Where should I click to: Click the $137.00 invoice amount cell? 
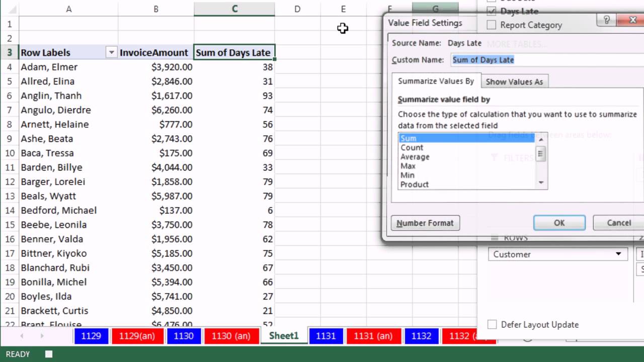pyautogui.click(x=156, y=210)
